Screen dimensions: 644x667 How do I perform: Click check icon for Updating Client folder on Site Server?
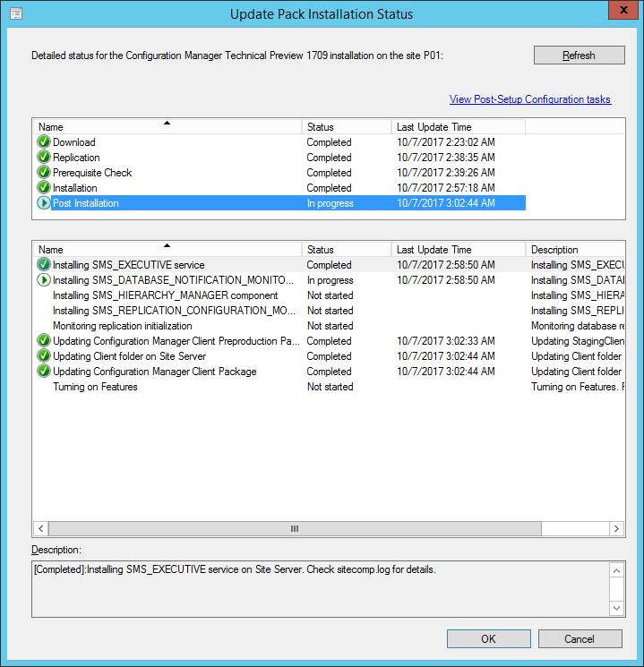[43, 356]
